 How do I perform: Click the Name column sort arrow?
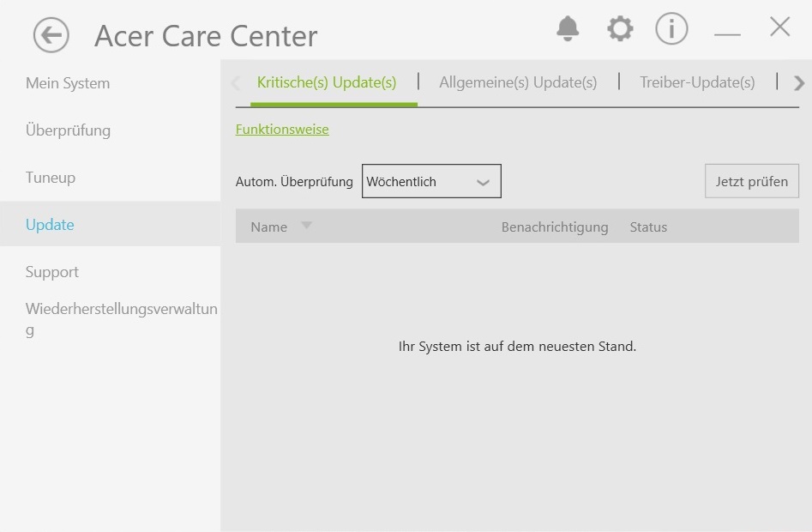(x=306, y=226)
